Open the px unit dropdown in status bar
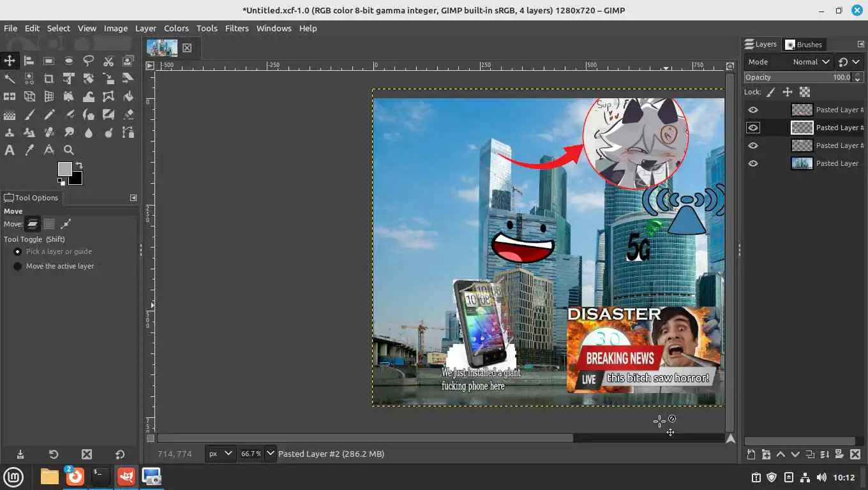This screenshot has width=868, height=490. point(220,454)
